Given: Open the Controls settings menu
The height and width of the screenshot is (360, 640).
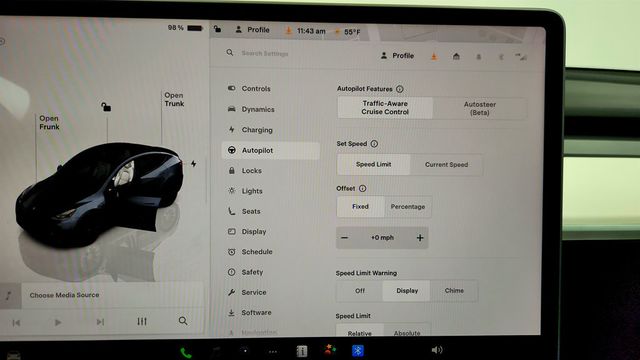Looking at the screenshot, I should [249, 89].
